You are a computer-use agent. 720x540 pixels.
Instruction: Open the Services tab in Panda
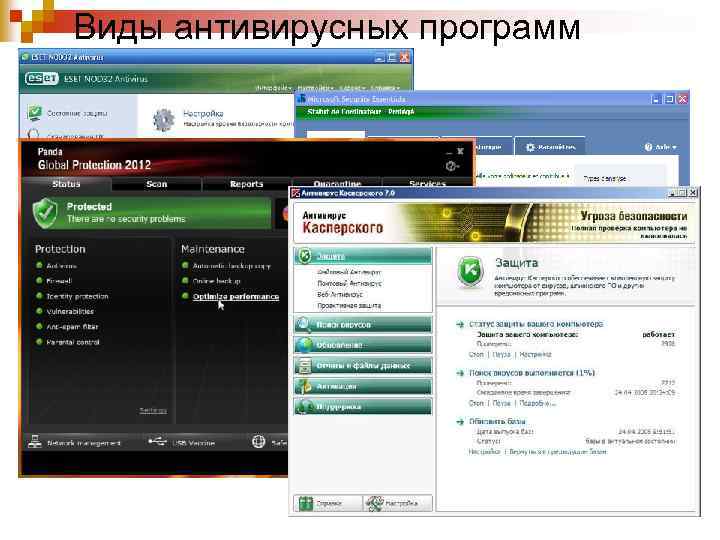(x=427, y=184)
